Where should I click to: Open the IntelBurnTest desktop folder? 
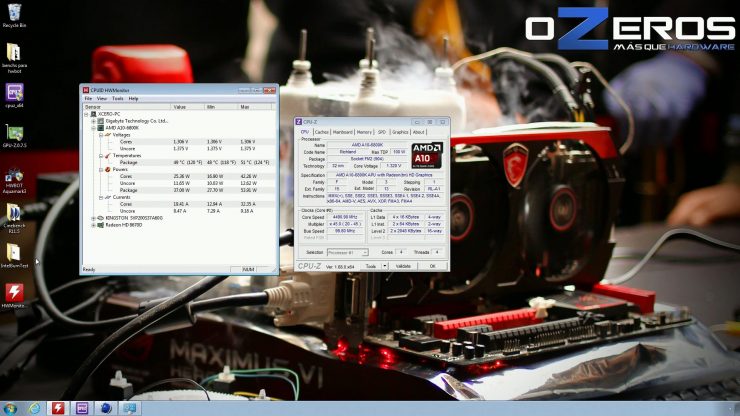click(14, 253)
